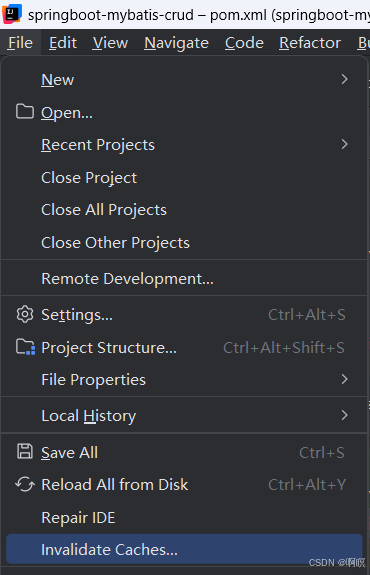Expand the File Properties submenu arrow
This screenshot has height=575, width=370.
pos(344,379)
